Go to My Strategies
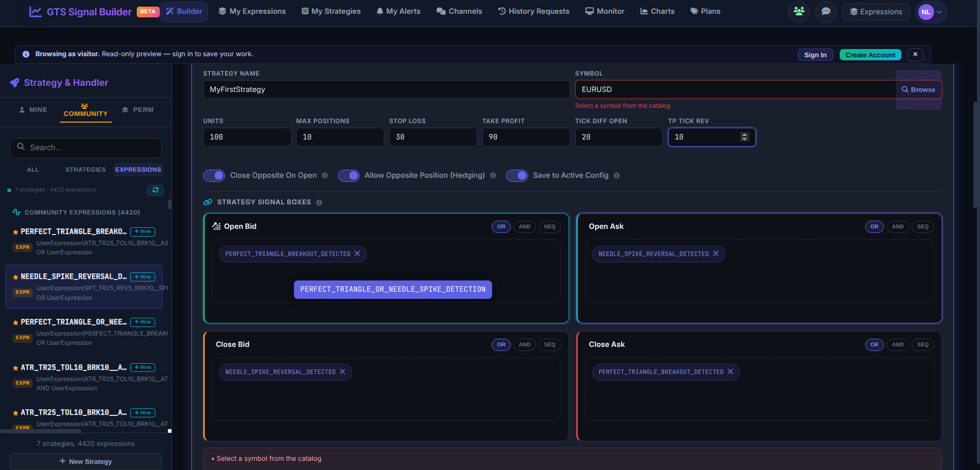980x470 pixels. (x=331, y=11)
